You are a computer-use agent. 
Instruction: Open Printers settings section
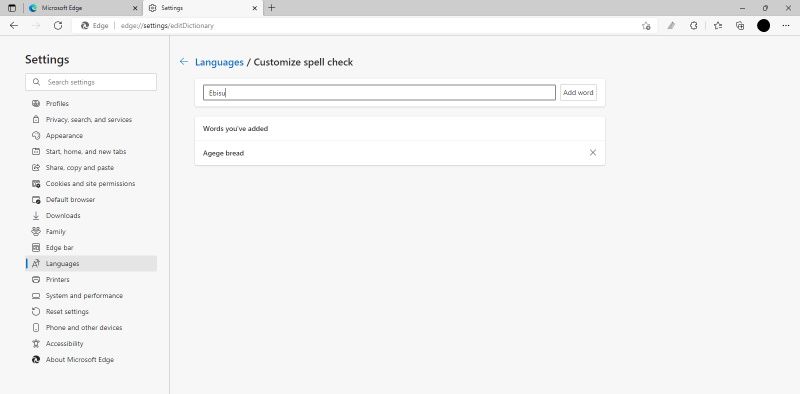(x=91, y=280)
